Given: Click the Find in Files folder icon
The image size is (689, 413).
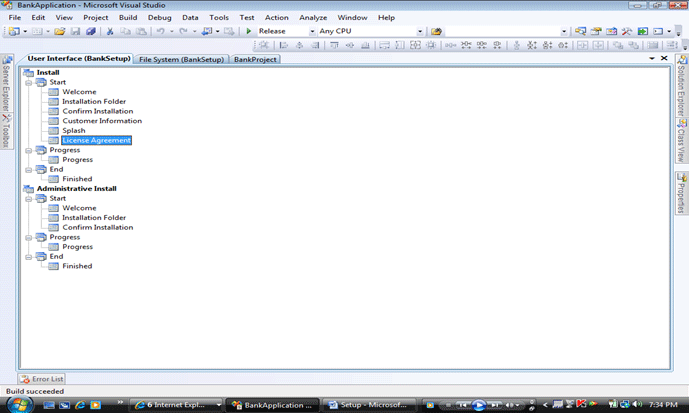Looking at the screenshot, I should 436,31.
